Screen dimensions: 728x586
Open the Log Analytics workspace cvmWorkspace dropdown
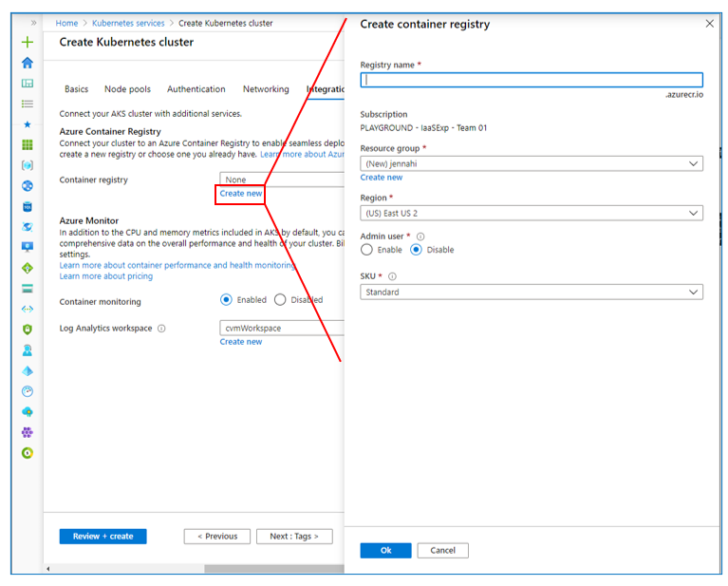click(282, 328)
